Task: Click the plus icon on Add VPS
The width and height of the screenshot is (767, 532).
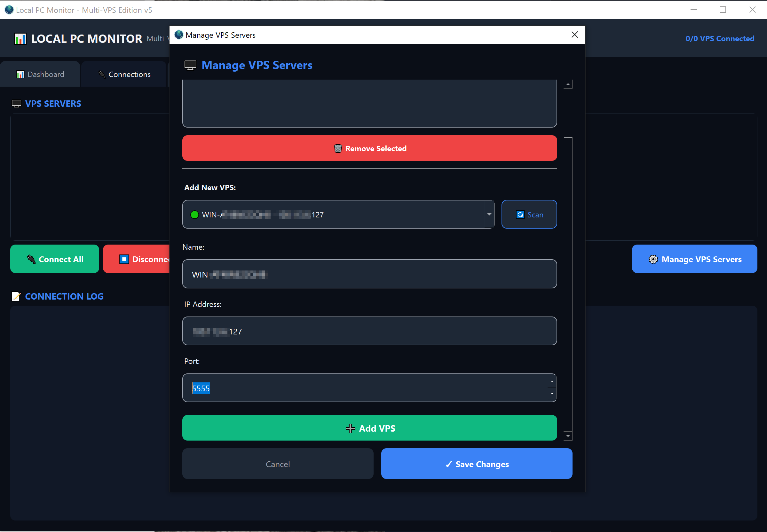Action: pos(350,428)
